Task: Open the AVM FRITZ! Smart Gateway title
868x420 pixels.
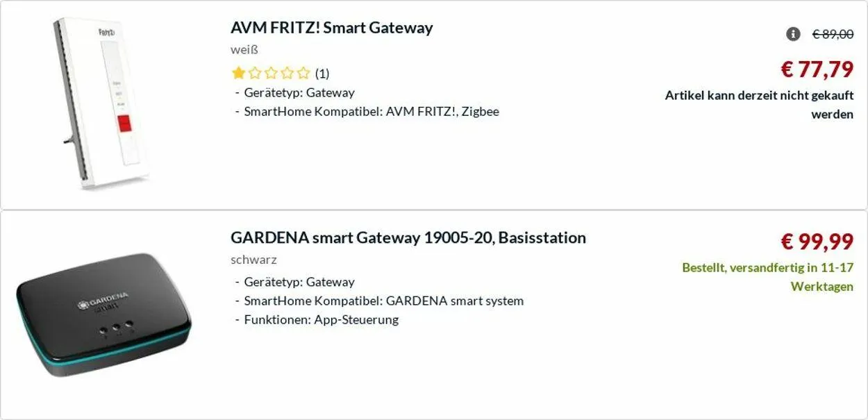Action: (x=331, y=28)
